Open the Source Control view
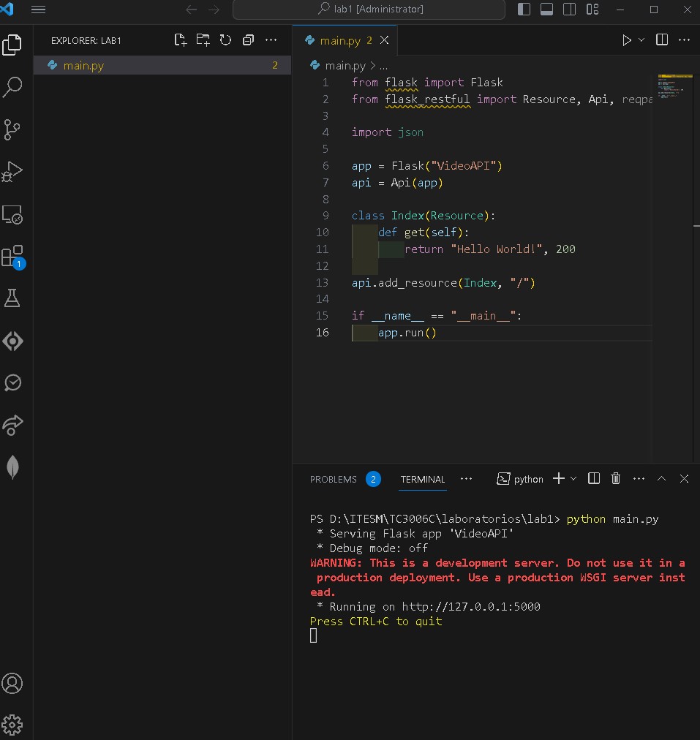700x740 pixels. tap(12, 130)
